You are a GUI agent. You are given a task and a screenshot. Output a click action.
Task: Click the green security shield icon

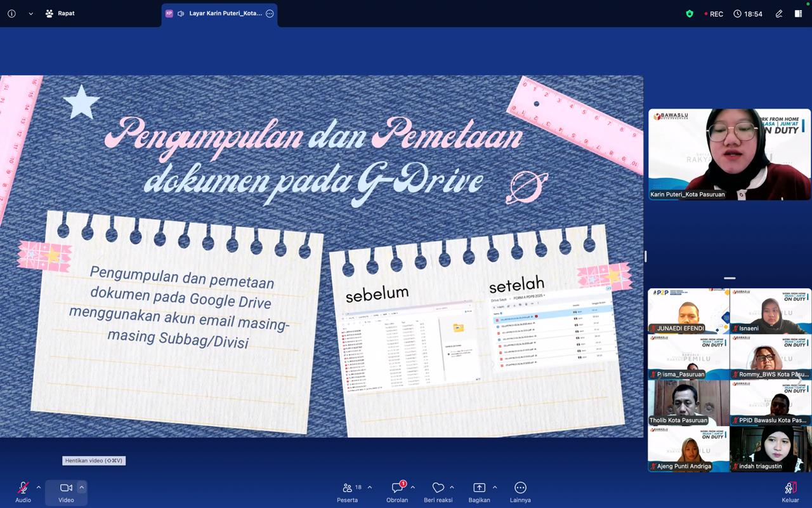tap(690, 13)
